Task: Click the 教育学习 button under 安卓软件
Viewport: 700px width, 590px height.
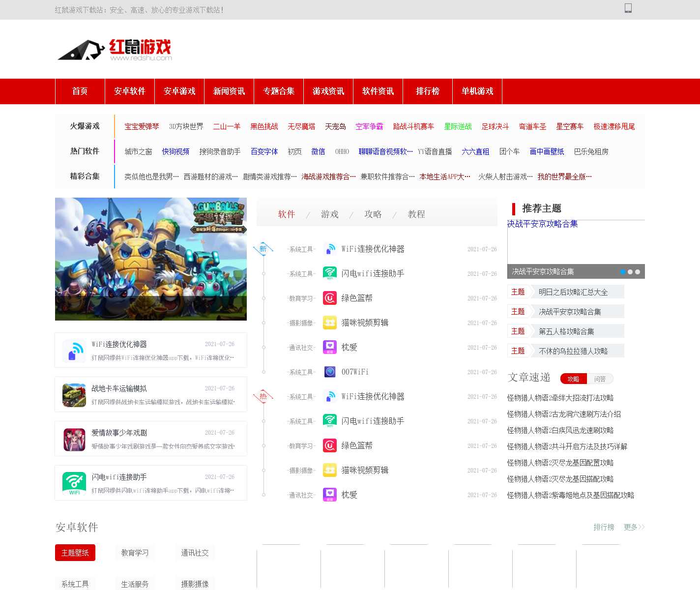Action: coord(135,553)
